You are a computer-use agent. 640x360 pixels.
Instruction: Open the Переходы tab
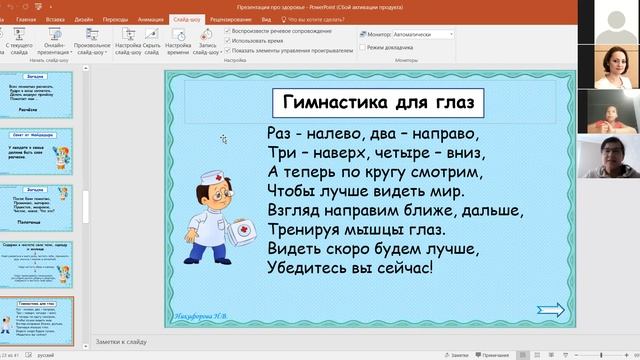[115, 19]
